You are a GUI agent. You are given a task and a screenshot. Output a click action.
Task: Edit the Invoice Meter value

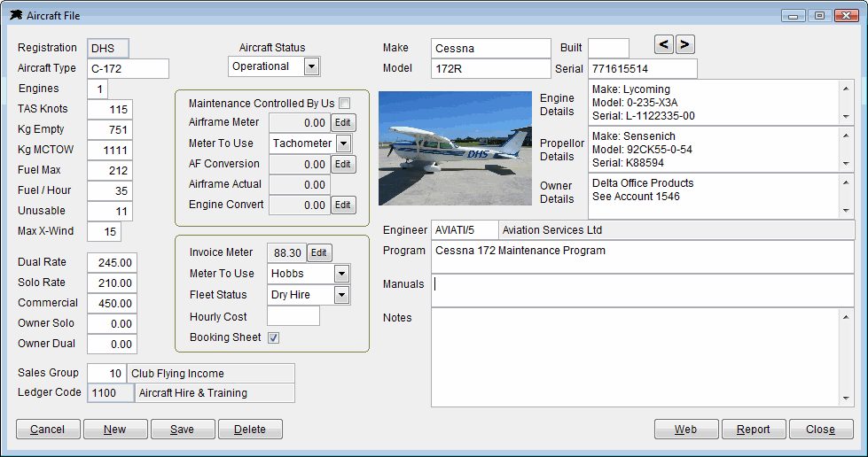[319, 252]
